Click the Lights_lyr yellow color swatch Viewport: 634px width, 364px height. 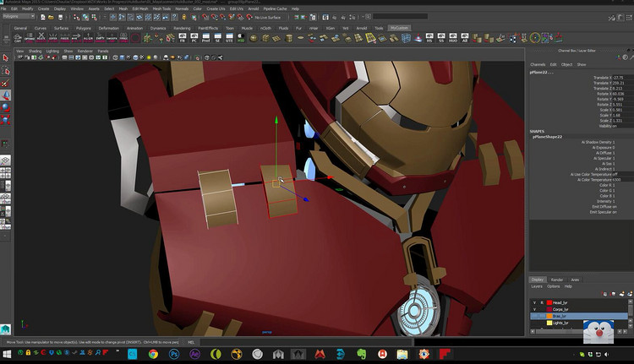549,323
